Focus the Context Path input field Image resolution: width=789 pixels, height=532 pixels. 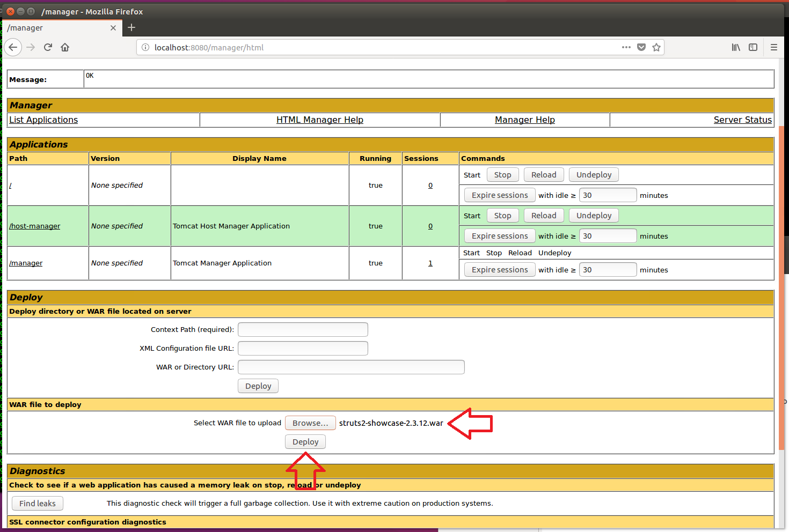point(303,329)
